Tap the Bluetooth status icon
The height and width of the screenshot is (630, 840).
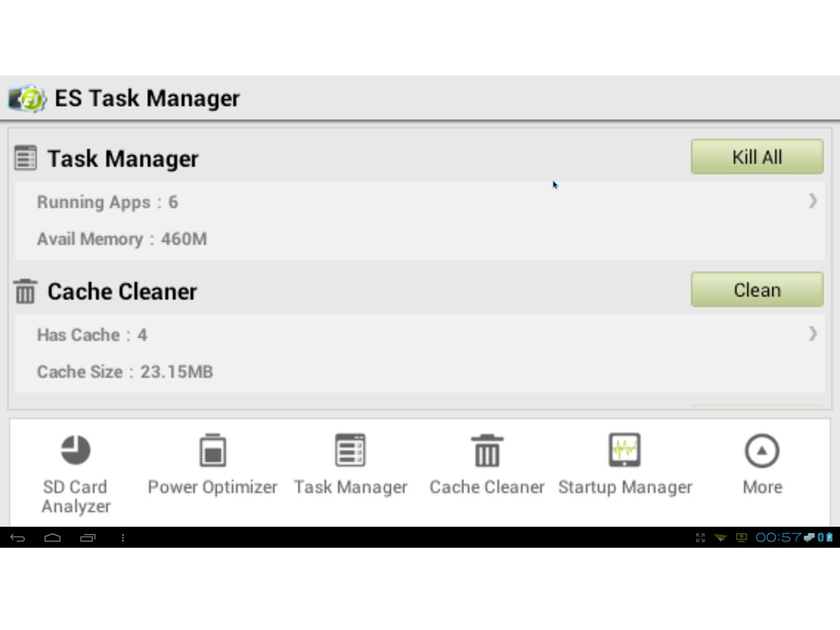(x=820, y=536)
